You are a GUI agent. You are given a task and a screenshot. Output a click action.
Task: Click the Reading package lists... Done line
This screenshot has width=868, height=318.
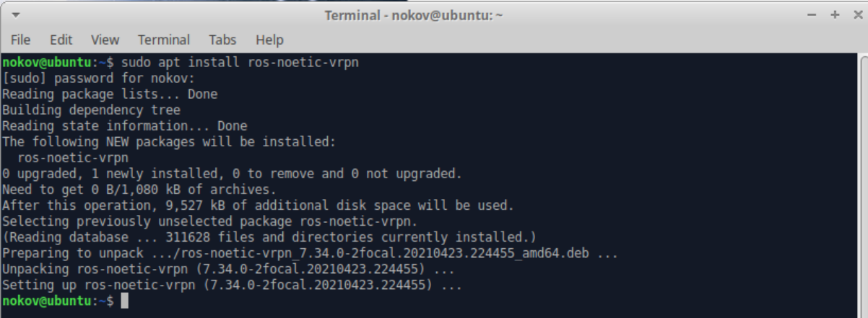(x=110, y=94)
